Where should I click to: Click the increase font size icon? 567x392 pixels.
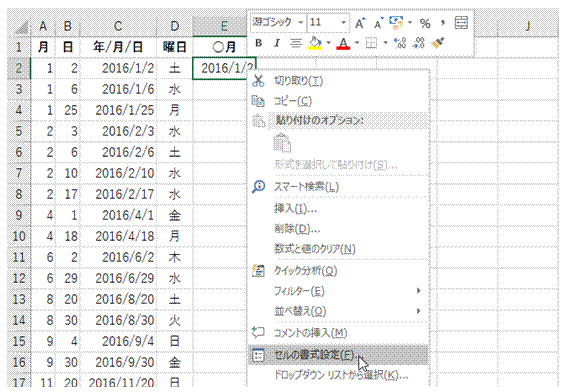pos(360,23)
